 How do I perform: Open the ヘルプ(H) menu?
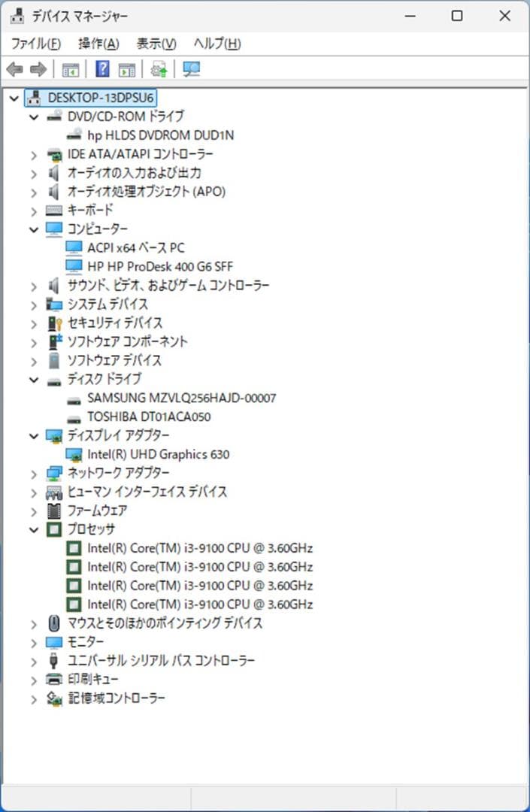tap(217, 44)
